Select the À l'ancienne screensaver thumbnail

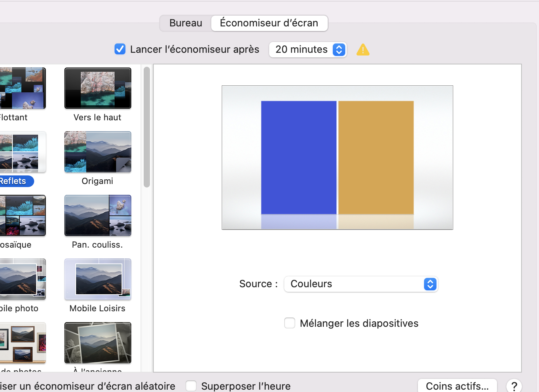[x=98, y=343]
